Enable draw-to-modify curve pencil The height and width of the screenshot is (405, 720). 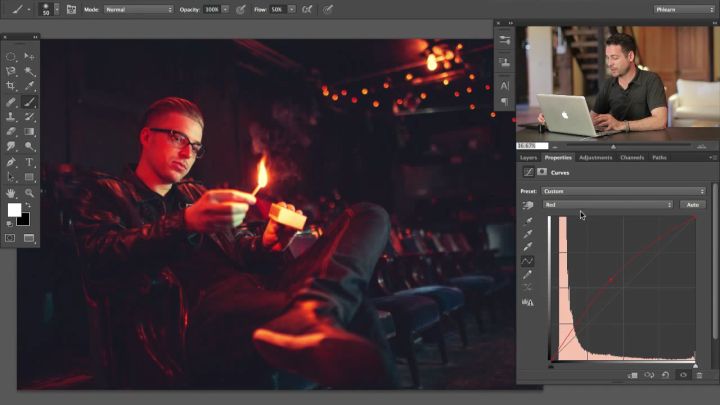pyautogui.click(x=528, y=275)
